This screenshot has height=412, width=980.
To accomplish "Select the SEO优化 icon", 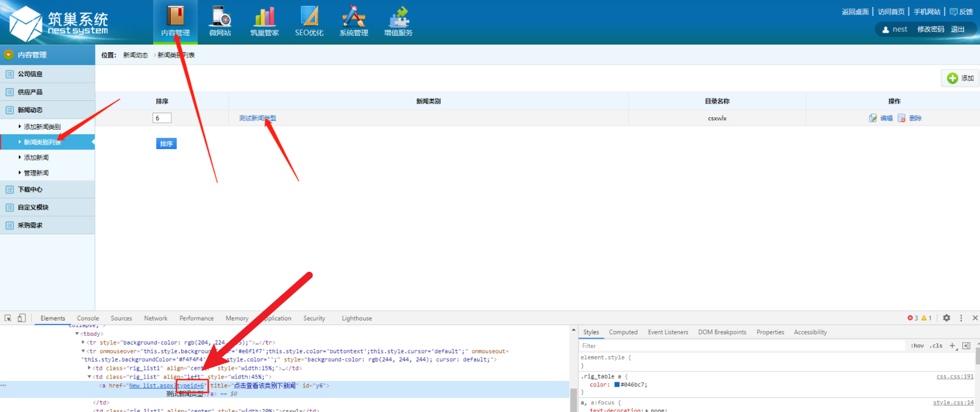I will [309, 18].
